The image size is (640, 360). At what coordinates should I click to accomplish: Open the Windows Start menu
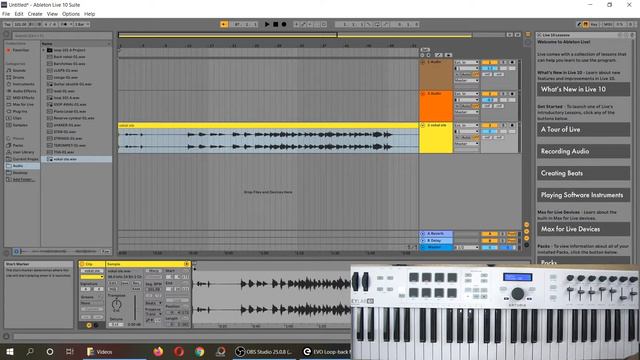point(10,351)
